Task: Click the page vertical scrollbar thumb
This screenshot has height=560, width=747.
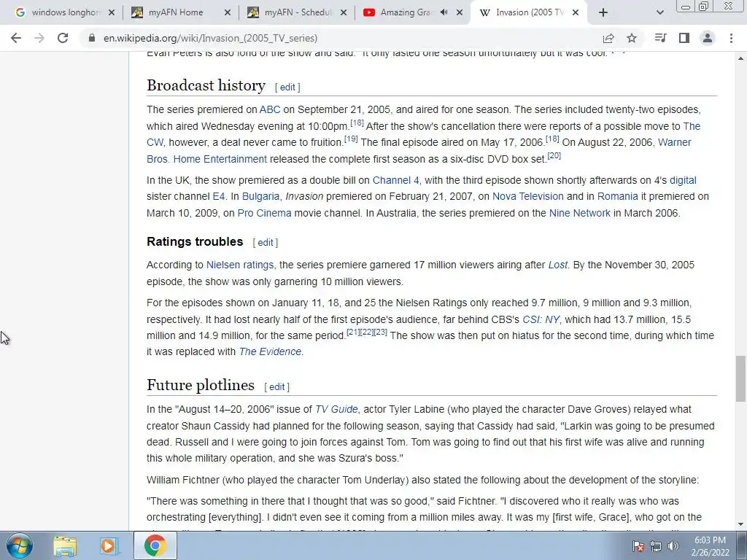Action: [741, 378]
